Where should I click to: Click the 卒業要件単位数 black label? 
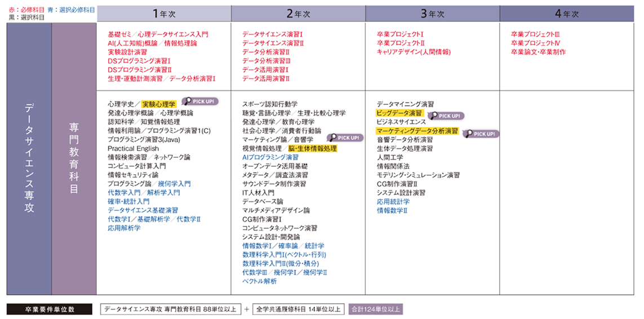(x=50, y=309)
